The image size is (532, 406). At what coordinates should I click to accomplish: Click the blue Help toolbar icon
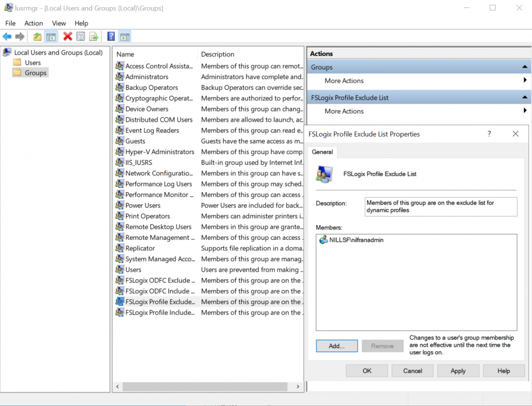(111, 36)
